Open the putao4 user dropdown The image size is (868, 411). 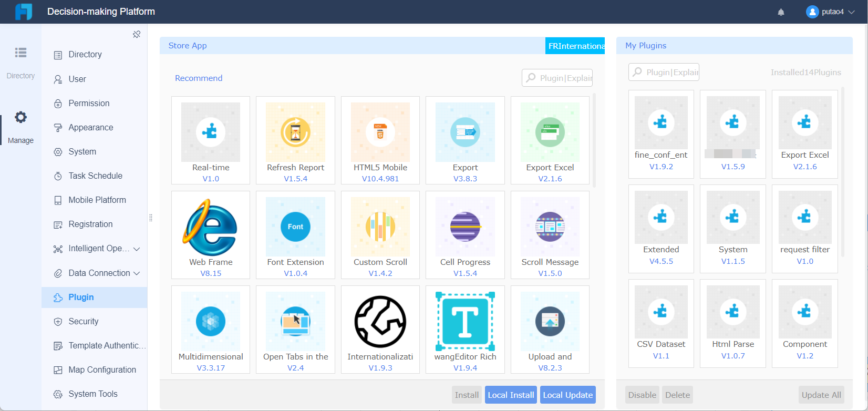pyautogui.click(x=831, y=12)
